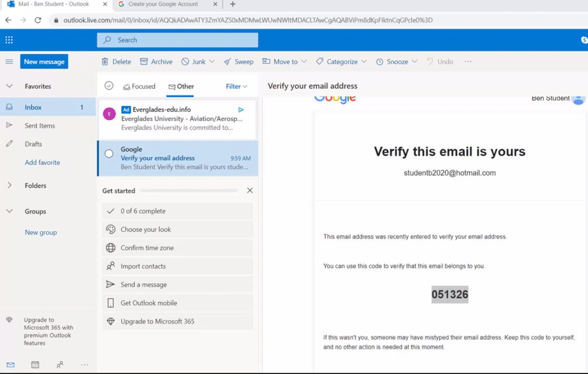Open People icon at bottom left
588x374 pixels.
coord(59,365)
